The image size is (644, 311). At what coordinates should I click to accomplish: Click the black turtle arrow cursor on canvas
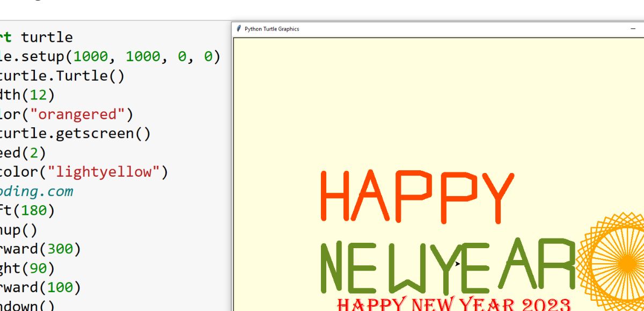(x=457, y=264)
